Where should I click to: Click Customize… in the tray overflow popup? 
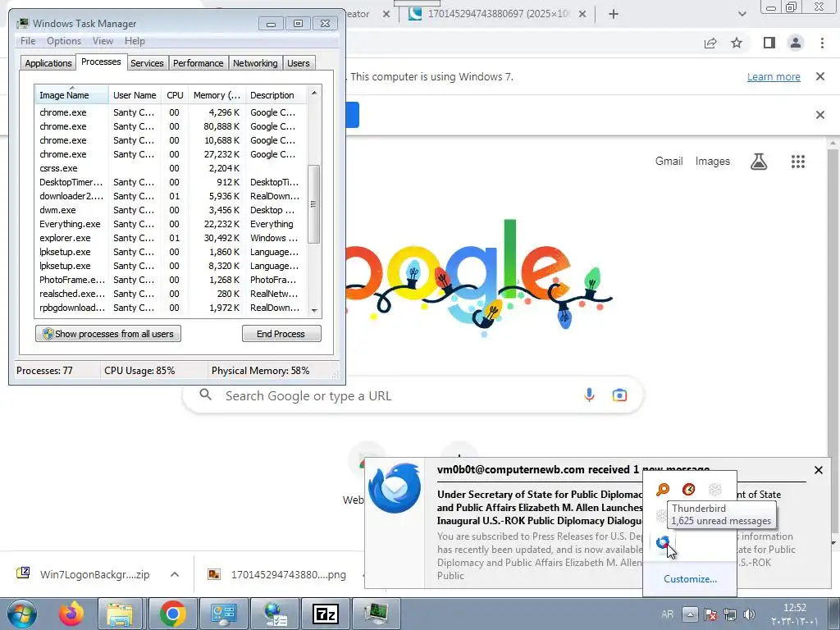(690, 579)
